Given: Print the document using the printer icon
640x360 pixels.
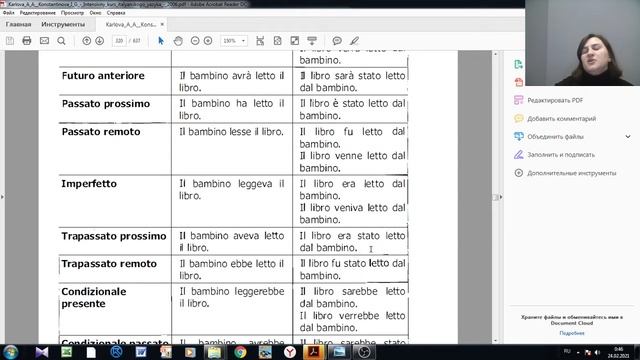Looking at the screenshot, I should 27,41.
